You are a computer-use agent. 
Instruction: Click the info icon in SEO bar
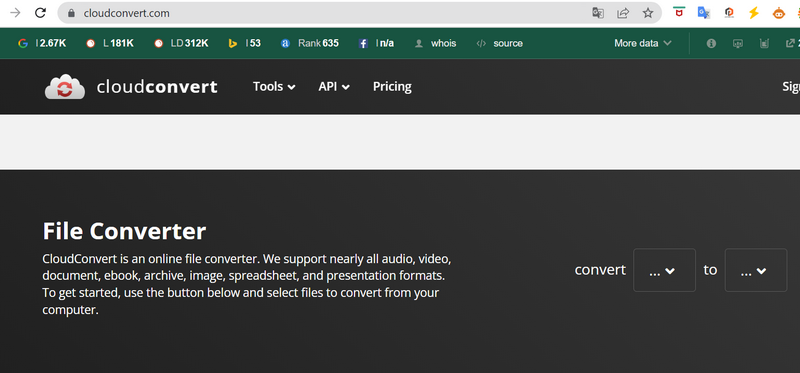coord(711,43)
